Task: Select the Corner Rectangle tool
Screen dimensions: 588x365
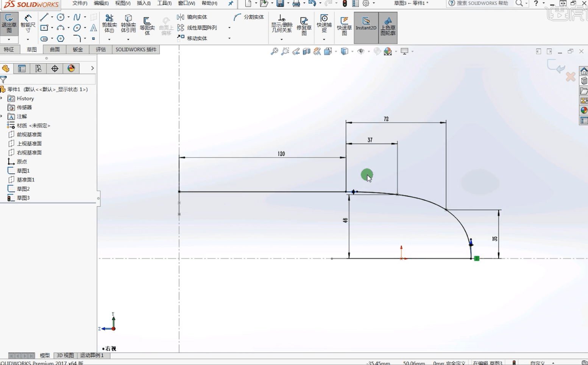Action: tap(44, 28)
